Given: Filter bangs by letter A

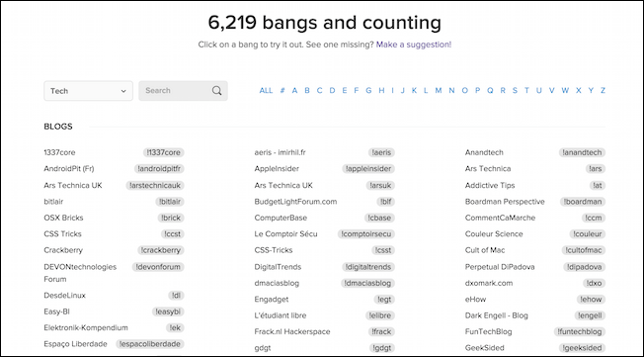Looking at the screenshot, I should (x=294, y=90).
